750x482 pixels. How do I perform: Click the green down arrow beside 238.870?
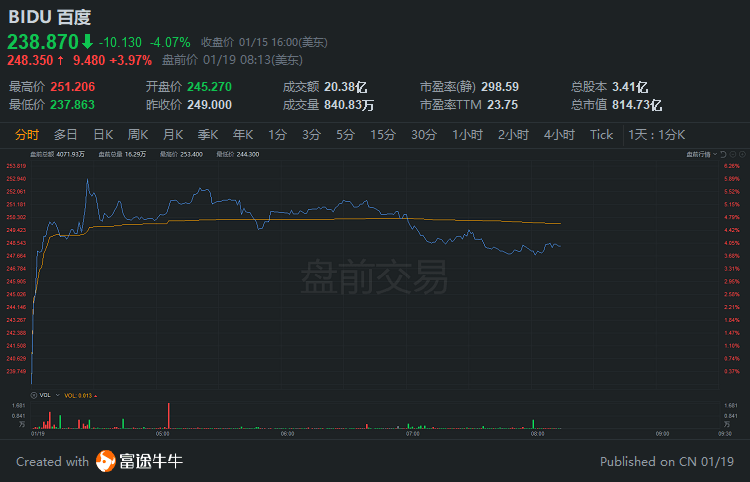87,42
